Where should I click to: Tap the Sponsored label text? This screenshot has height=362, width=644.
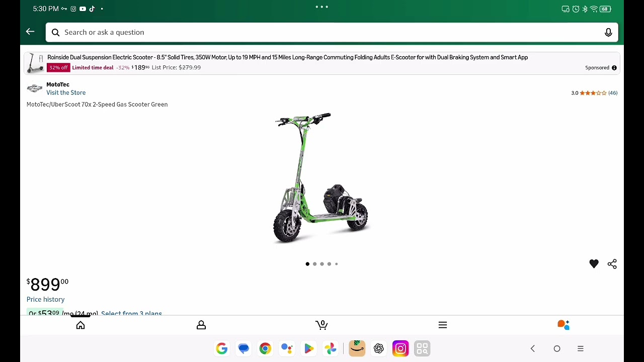tap(597, 68)
